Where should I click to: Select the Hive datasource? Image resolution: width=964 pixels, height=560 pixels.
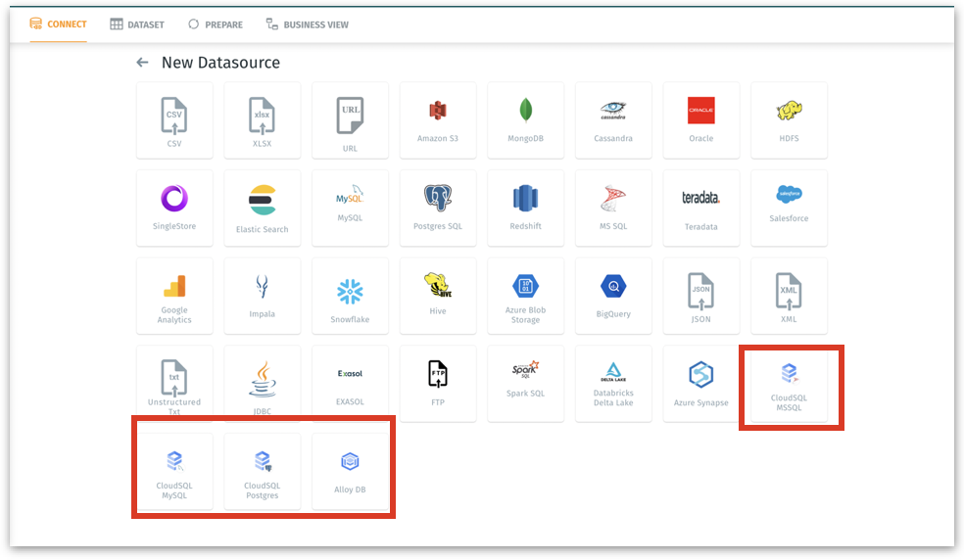point(438,297)
